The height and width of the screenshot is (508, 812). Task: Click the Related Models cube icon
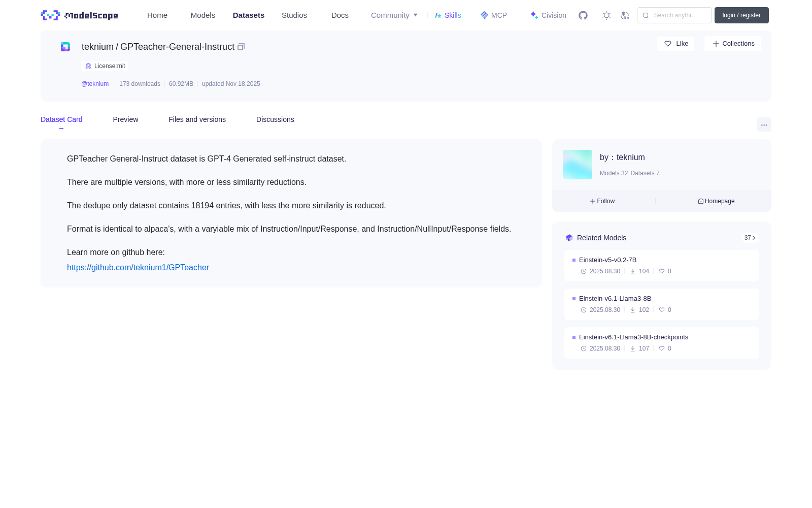[569, 238]
